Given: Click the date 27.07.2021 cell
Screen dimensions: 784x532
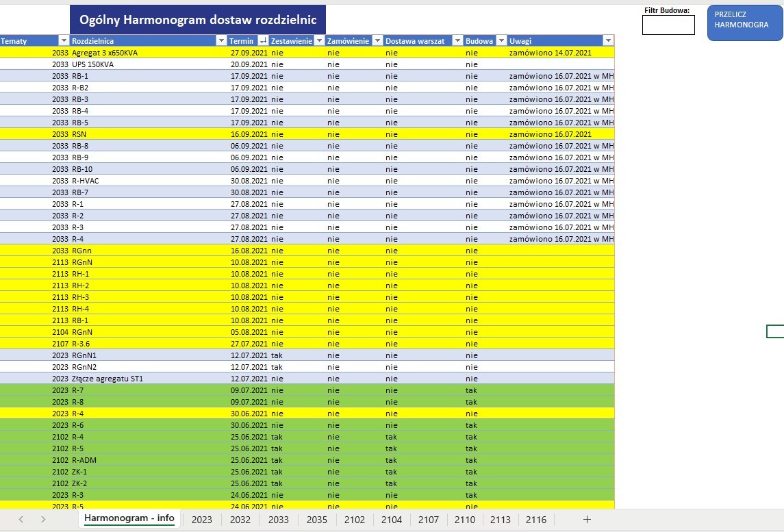Looking at the screenshot, I should (249, 344).
